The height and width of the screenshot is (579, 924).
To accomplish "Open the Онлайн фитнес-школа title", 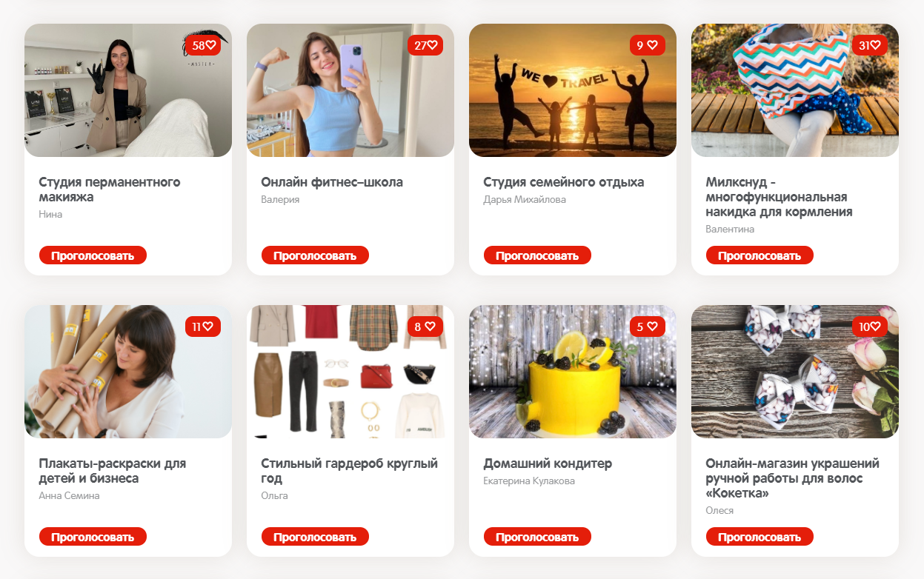I will click(332, 182).
